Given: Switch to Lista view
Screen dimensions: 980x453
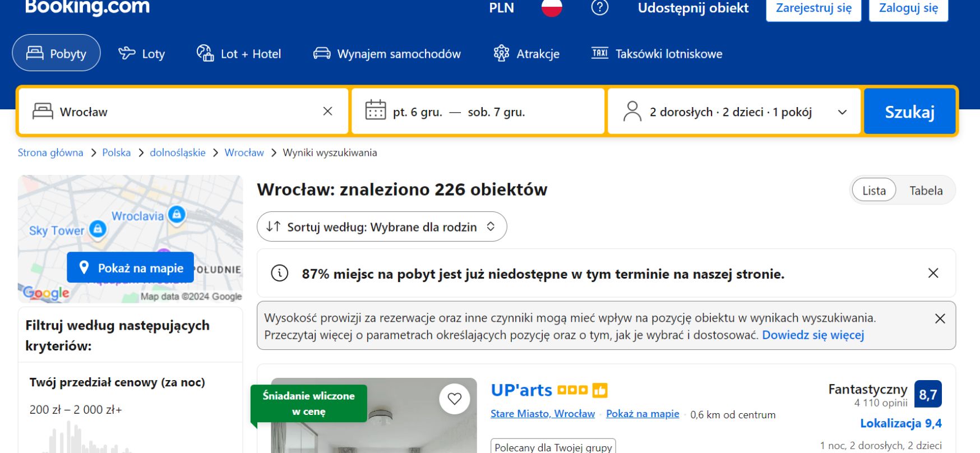Looking at the screenshot, I should coord(874,191).
